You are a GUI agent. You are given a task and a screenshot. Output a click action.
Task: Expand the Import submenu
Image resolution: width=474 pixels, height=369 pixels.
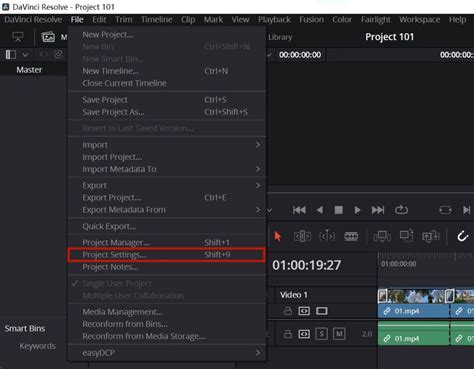pyautogui.click(x=166, y=145)
